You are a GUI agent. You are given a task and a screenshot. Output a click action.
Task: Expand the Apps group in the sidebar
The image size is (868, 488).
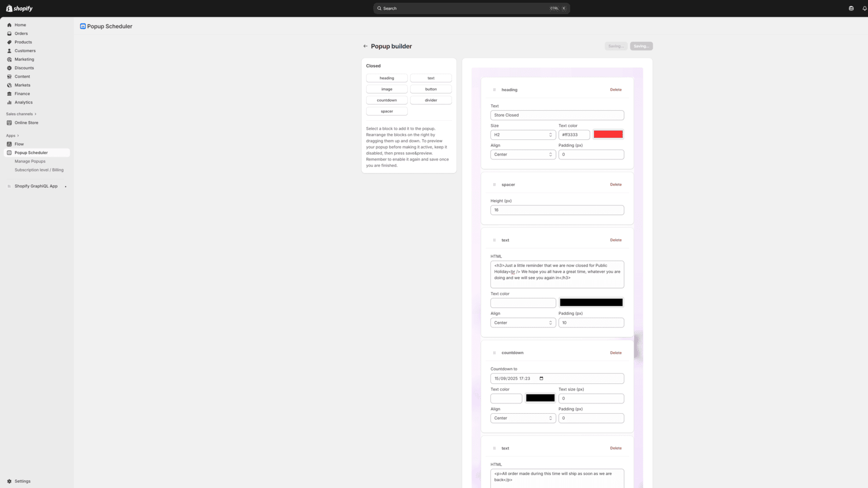click(x=12, y=135)
